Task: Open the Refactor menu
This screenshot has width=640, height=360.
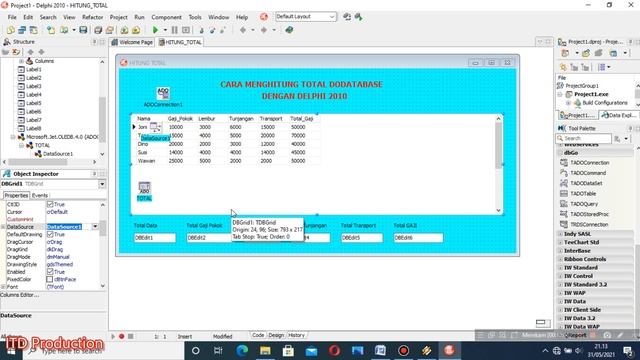Action: tap(93, 17)
